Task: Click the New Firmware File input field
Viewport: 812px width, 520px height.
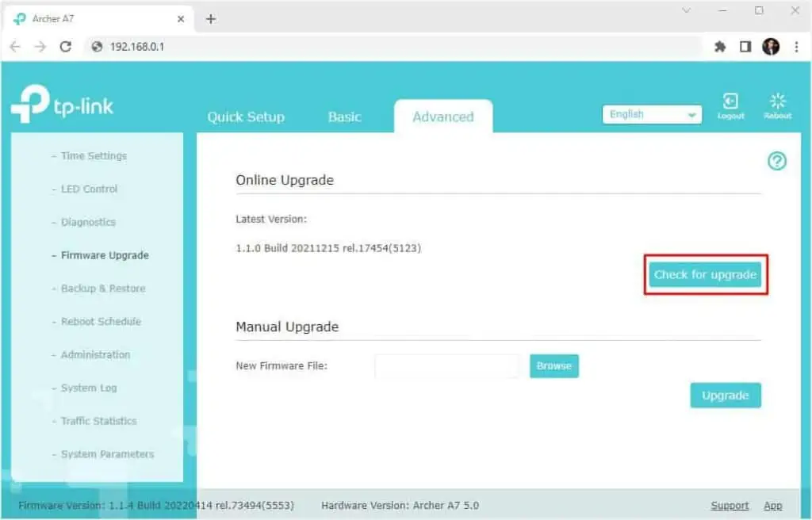Action: [446, 365]
